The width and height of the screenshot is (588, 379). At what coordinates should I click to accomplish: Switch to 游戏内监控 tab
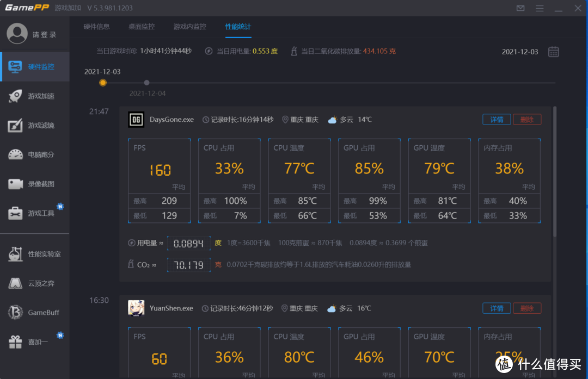pyautogui.click(x=190, y=27)
